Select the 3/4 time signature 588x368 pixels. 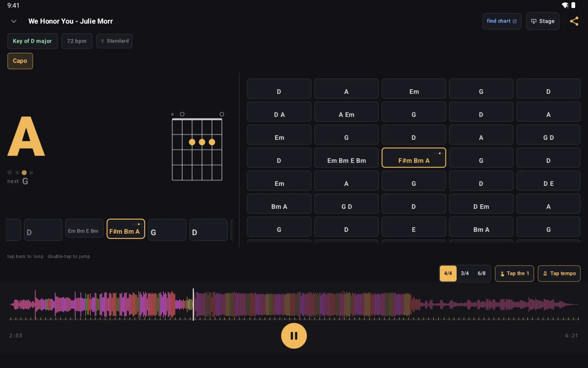click(x=465, y=273)
